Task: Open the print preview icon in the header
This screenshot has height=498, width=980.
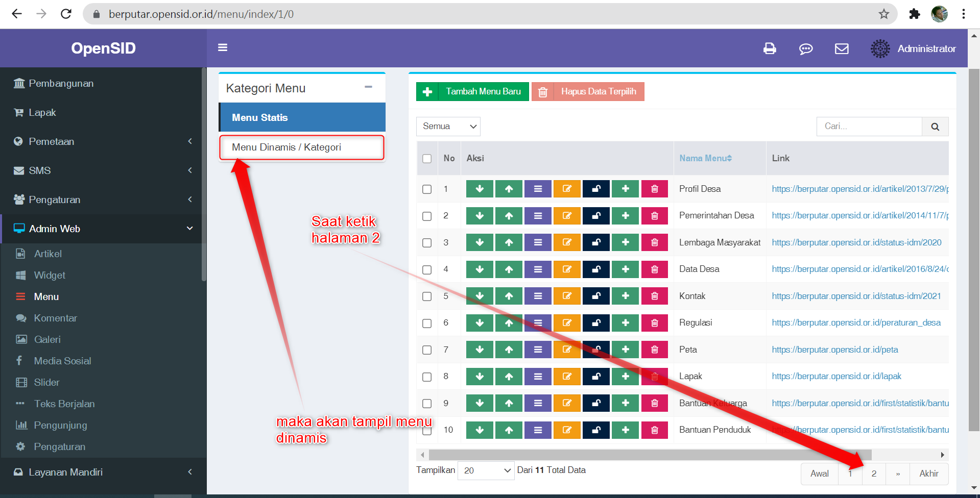Action: pos(770,48)
